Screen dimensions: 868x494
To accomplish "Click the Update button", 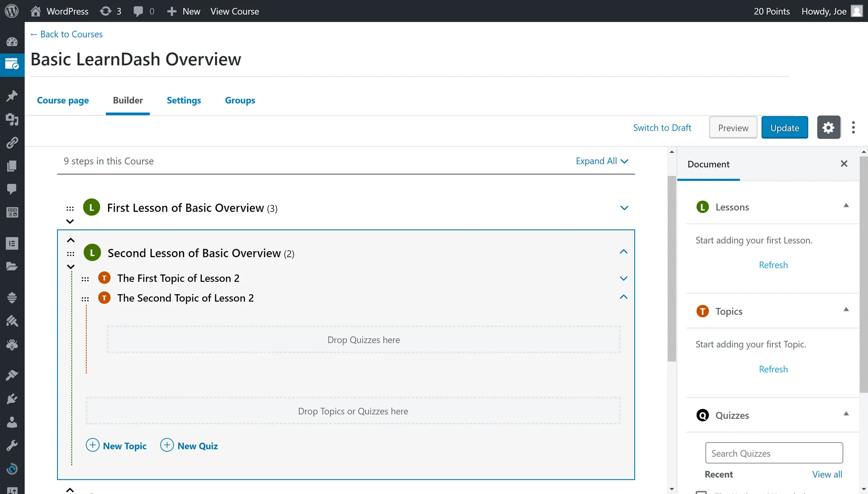I will click(x=784, y=127).
